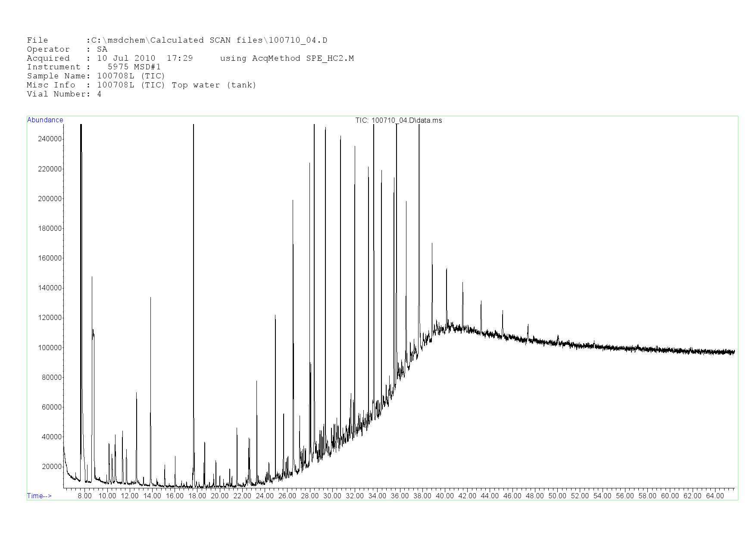
Task: Click the 20000 abundance tick label
Action: click(52, 467)
